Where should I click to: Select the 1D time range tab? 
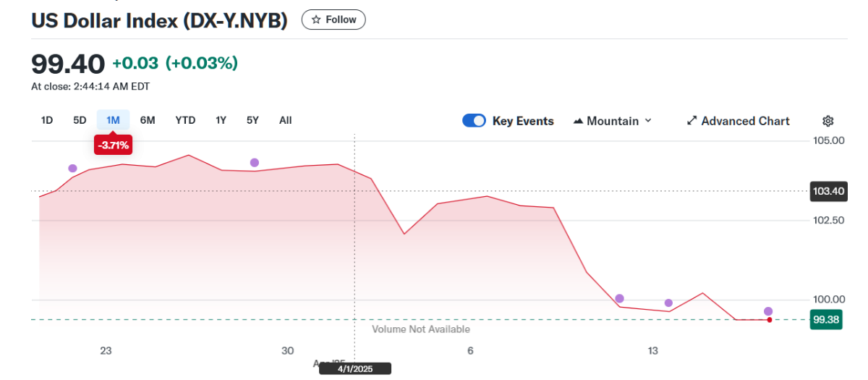tap(47, 120)
